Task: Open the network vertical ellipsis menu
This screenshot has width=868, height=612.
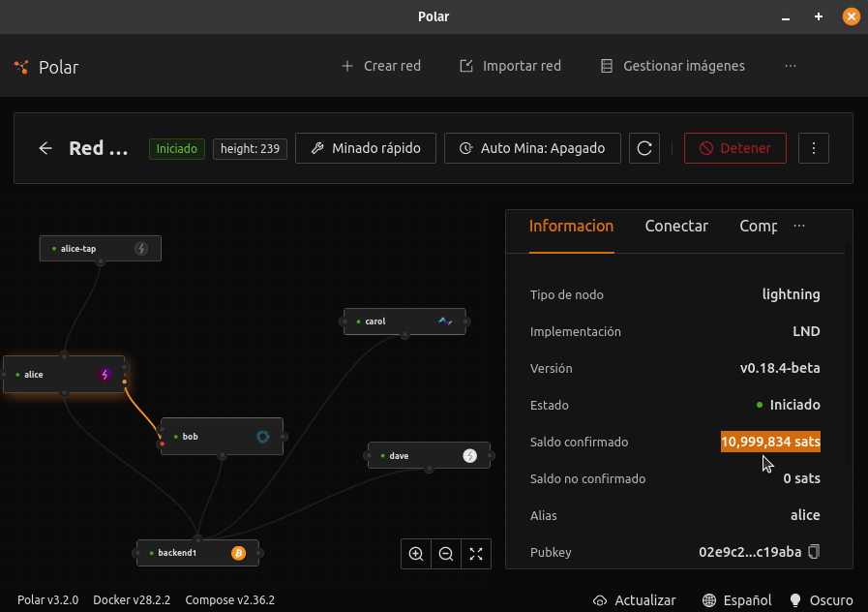Action: click(x=814, y=148)
